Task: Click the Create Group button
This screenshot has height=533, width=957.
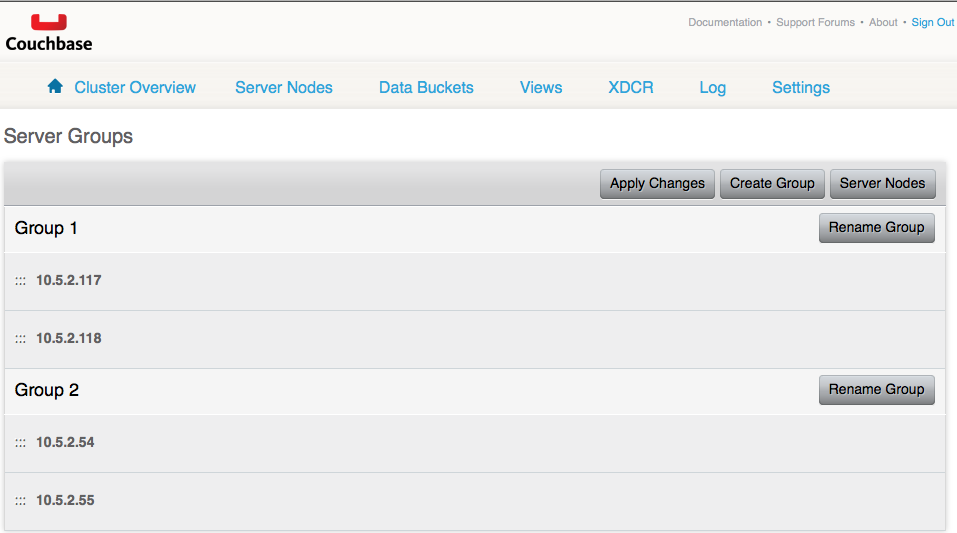Action: [x=772, y=183]
